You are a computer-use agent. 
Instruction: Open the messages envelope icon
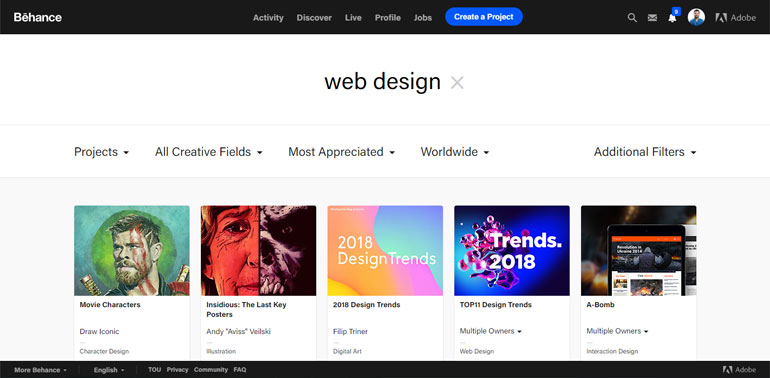652,18
